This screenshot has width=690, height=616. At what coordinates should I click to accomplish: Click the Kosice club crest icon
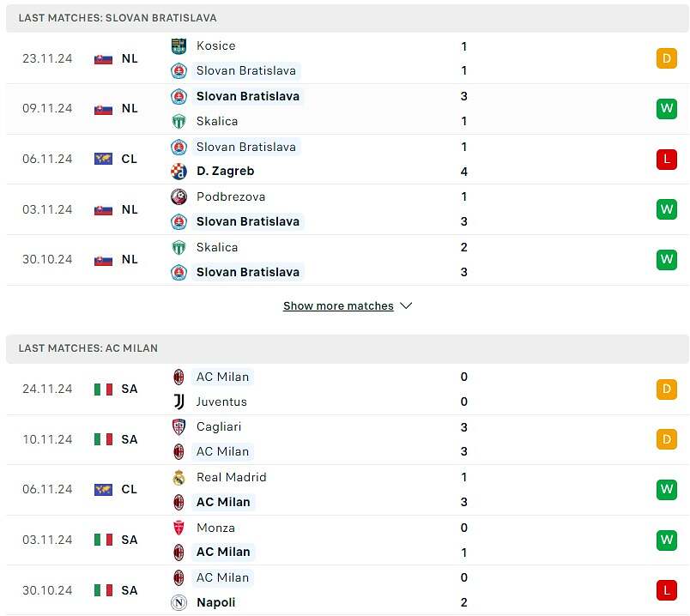tap(179, 45)
